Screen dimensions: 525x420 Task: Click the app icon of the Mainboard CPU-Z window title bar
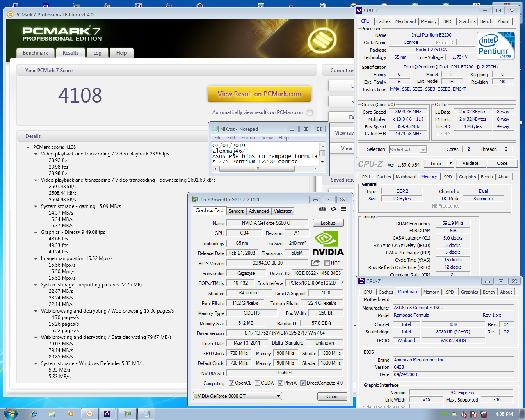point(361,281)
